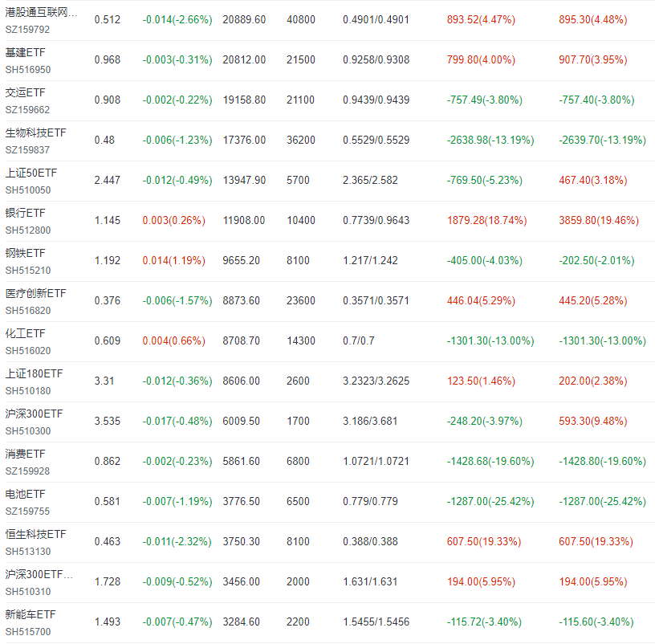Image resolution: width=655 pixels, height=644 pixels.
Task: Select the 电池ETF fund name
Action: click(25, 494)
